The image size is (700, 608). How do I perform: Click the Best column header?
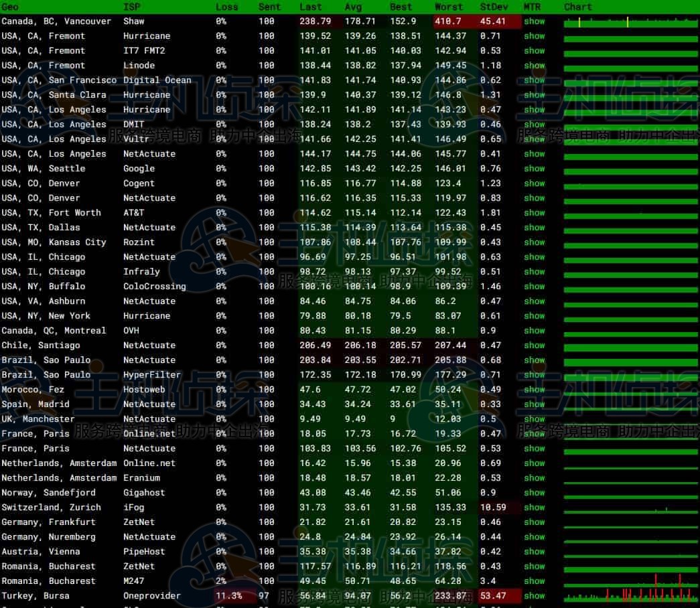[401, 7]
